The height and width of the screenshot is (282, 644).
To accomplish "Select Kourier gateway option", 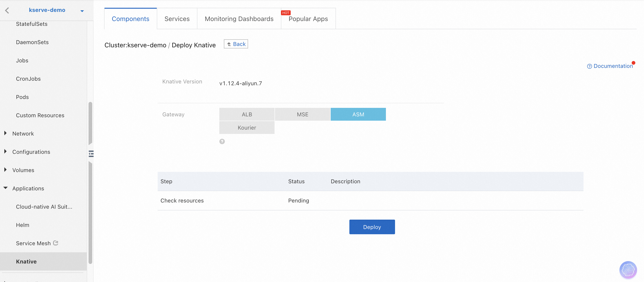I will click(x=247, y=128).
